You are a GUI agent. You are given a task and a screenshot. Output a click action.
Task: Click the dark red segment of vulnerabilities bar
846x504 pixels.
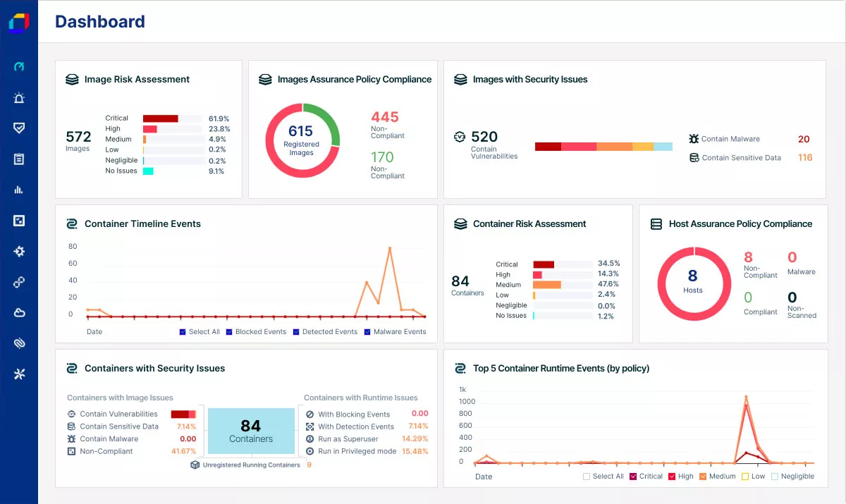[x=548, y=147]
